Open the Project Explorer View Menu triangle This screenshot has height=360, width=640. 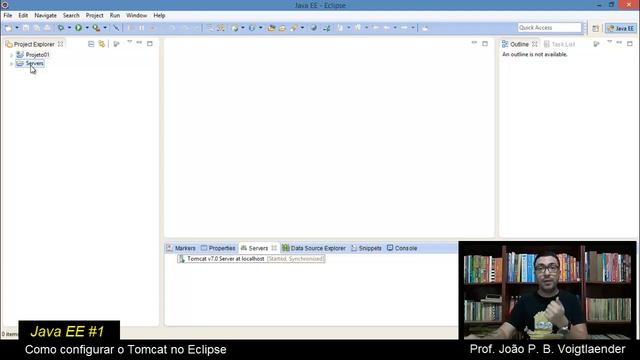(x=129, y=42)
